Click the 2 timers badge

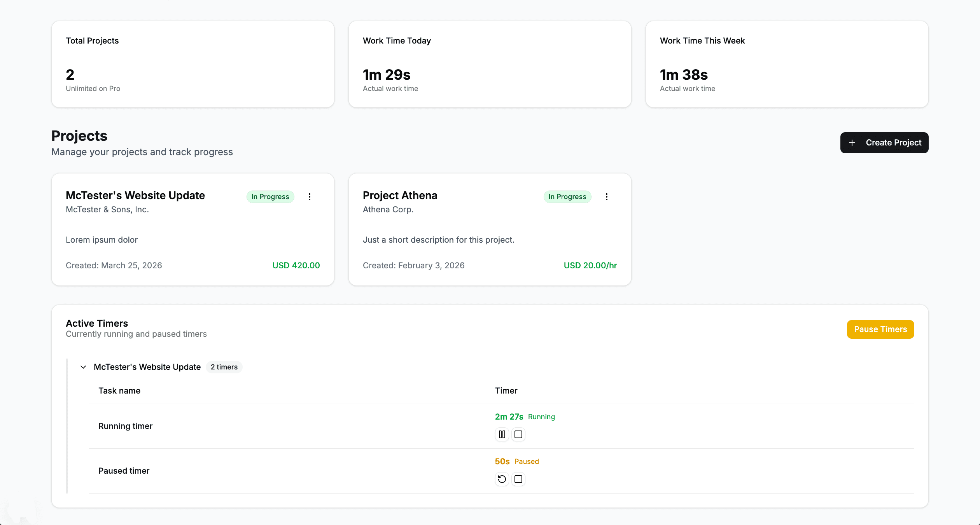pos(224,367)
